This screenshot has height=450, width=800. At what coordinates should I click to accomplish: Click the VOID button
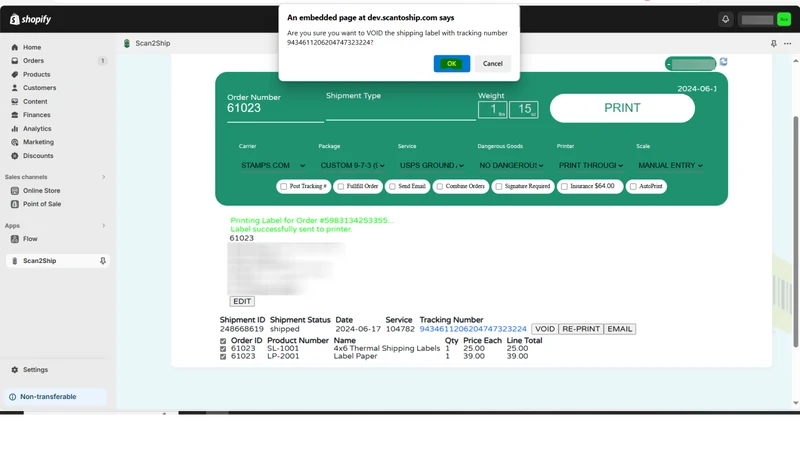point(544,329)
